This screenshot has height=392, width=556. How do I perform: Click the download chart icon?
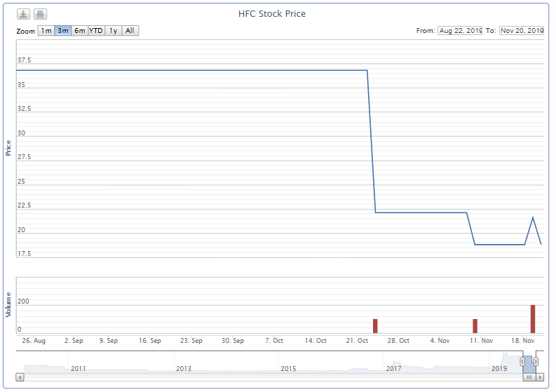(x=23, y=14)
